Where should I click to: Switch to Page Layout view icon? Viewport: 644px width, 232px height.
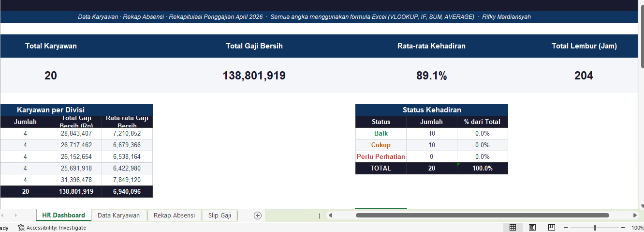tap(532, 227)
